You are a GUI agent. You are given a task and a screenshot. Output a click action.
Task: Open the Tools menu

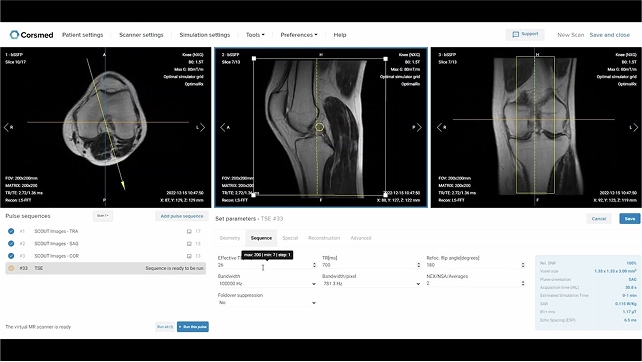coord(255,35)
